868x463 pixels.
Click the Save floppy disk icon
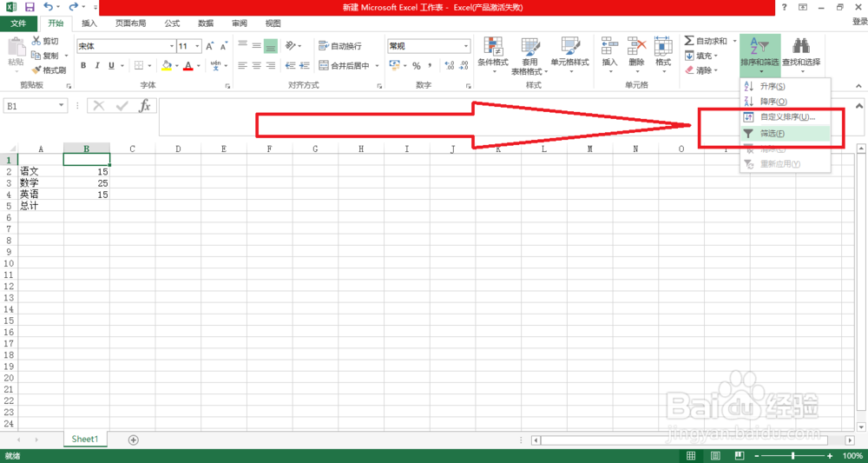point(30,7)
